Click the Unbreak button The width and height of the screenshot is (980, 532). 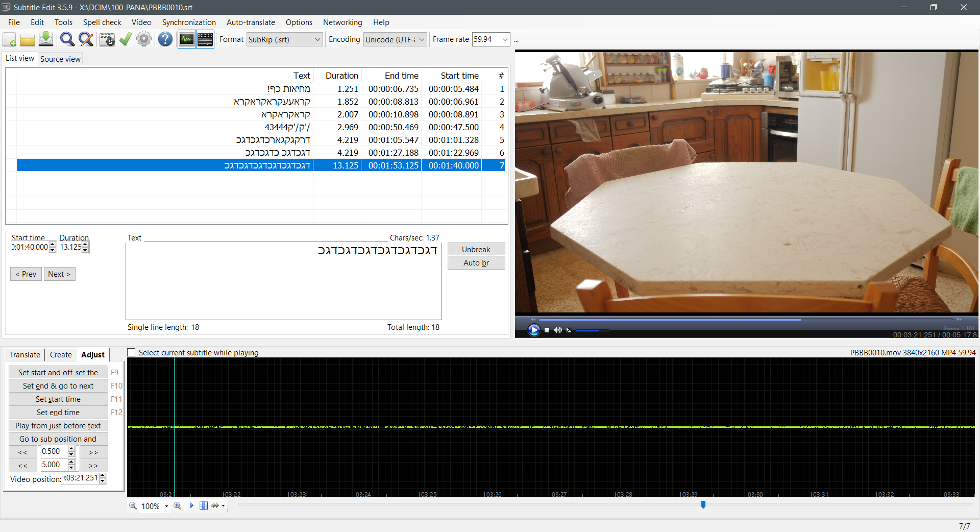click(x=476, y=250)
